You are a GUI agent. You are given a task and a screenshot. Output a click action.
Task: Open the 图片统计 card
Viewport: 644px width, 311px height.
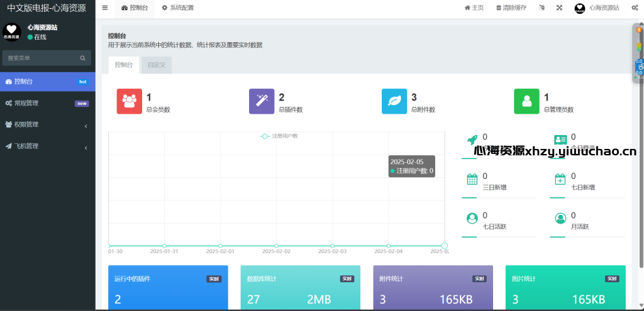565,288
